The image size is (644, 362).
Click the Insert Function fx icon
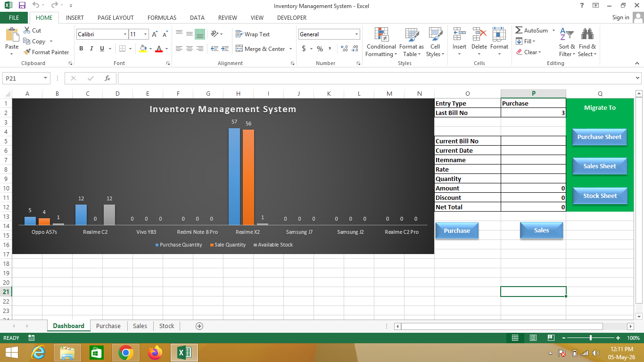pos(107,78)
